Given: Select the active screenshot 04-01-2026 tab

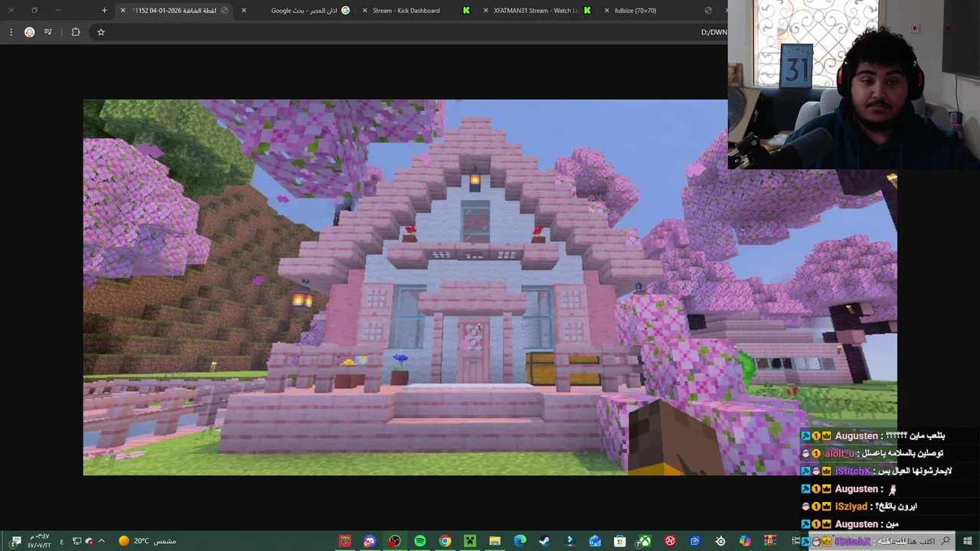Looking at the screenshot, I should point(175,11).
